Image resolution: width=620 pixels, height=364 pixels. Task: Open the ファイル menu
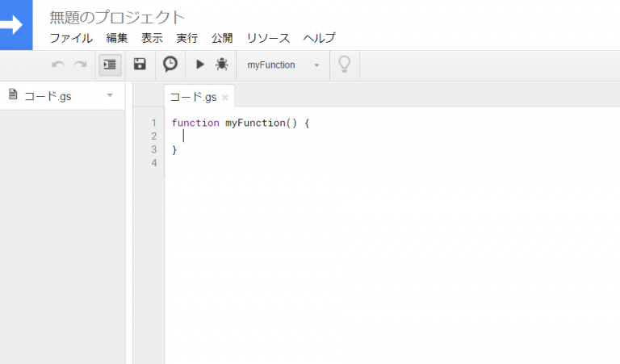click(x=71, y=38)
